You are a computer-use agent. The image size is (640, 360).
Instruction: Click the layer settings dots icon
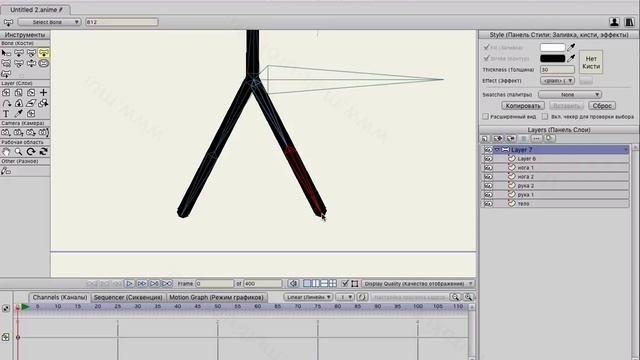point(537,139)
